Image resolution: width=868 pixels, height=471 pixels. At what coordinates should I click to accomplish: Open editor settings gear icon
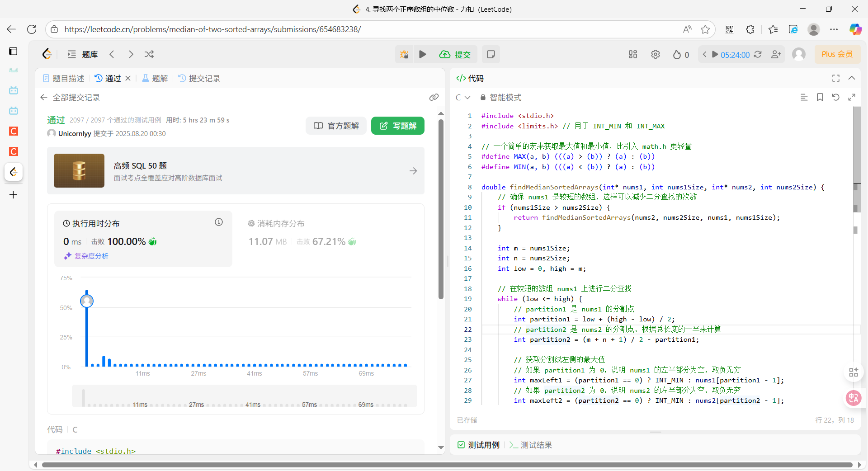point(656,54)
